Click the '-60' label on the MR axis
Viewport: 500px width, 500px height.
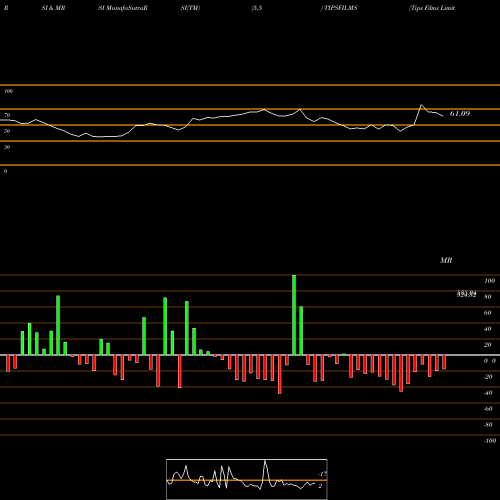[x=488, y=409]
